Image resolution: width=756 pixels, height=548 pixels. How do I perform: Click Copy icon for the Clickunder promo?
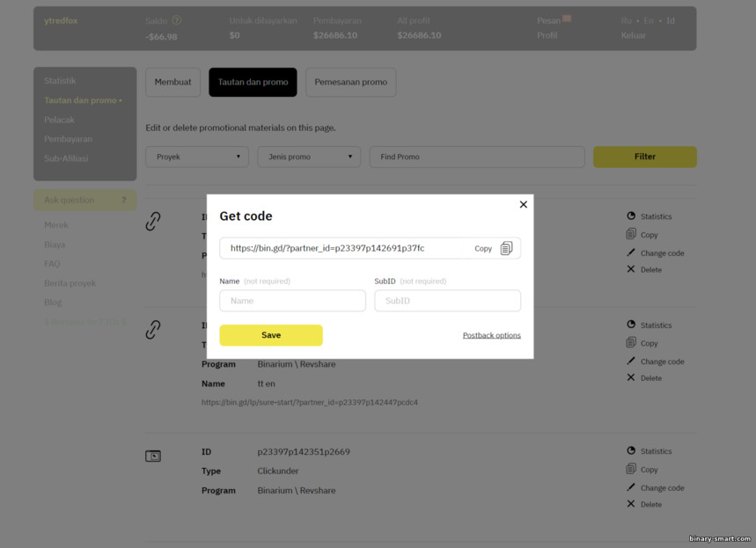pos(631,469)
